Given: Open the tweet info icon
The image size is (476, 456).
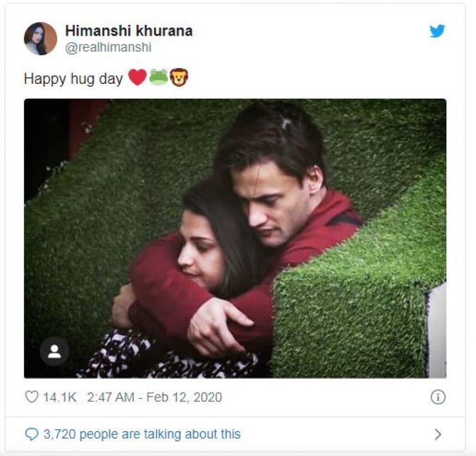Looking at the screenshot, I should 437,397.
